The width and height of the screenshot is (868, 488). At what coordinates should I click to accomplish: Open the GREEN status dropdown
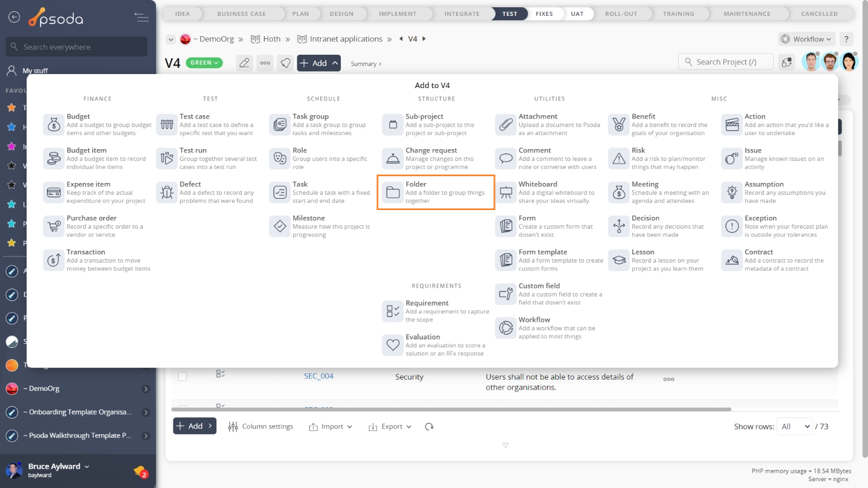pos(205,63)
